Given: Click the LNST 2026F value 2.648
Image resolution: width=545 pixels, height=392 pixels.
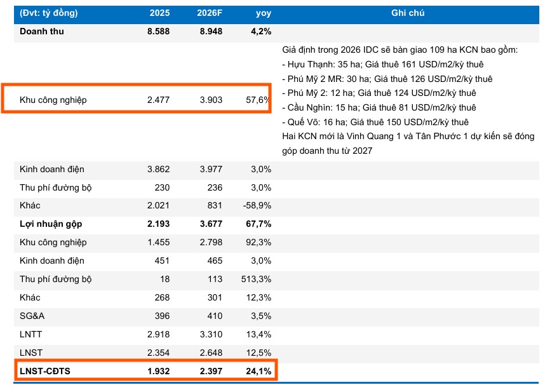Looking at the screenshot, I should [211, 353].
